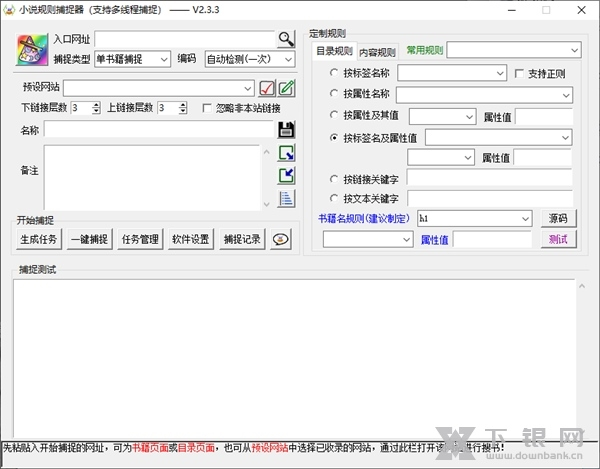
Task: Click the green box arrow-in icon
Action: point(286,176)
